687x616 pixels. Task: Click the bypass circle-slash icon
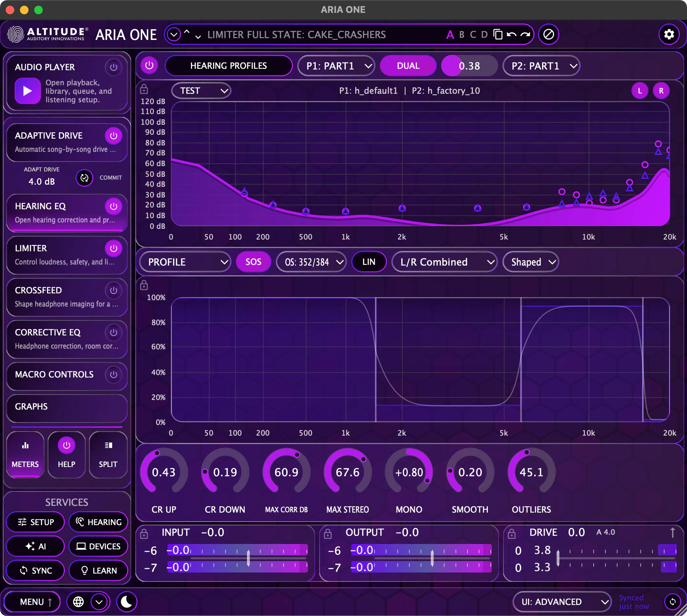point(548,35)
